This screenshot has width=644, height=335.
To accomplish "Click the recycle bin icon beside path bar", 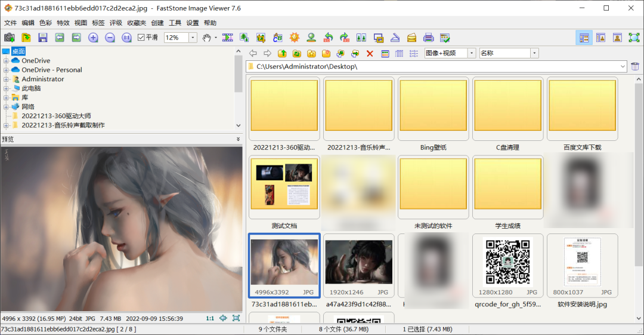I will pos(635,66).
